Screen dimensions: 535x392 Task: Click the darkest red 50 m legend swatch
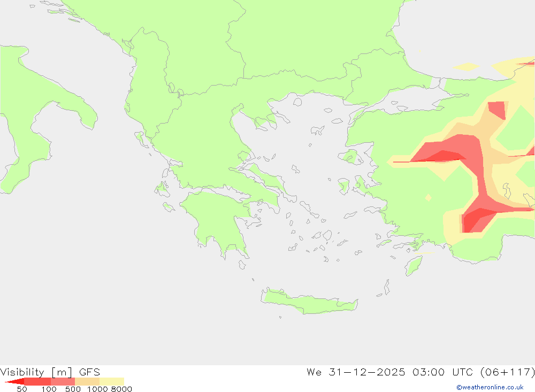(14, 381)
